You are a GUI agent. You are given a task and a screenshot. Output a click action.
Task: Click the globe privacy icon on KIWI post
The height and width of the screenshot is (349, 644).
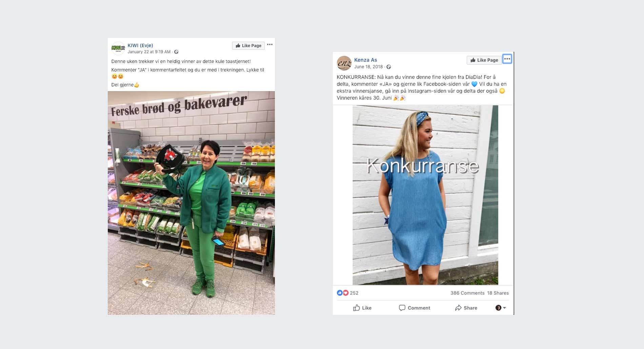click(176, 52)
